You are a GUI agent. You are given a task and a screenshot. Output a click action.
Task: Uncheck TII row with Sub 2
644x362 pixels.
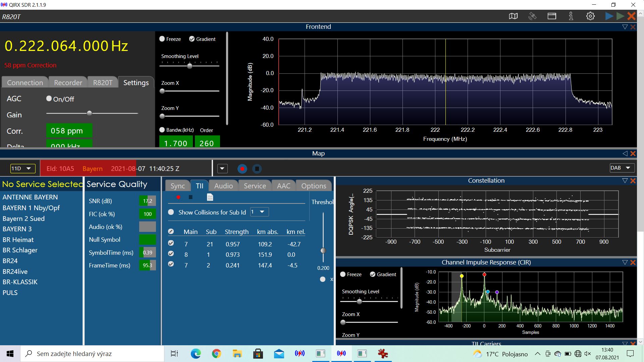click(x=171, y=264)
